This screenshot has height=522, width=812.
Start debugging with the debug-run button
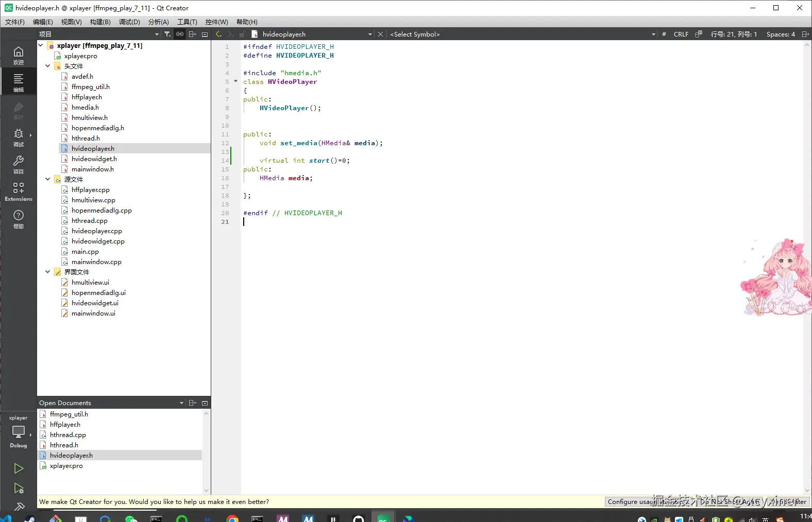19,488
